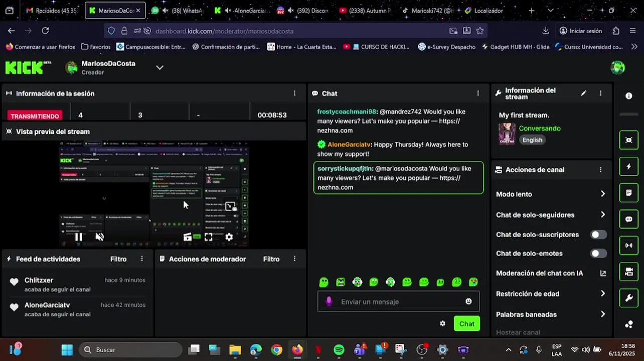Viewport: 644px width, 361px height.
Task: Open Filtro in Acciones de moderador
Action: pos(271,259)
